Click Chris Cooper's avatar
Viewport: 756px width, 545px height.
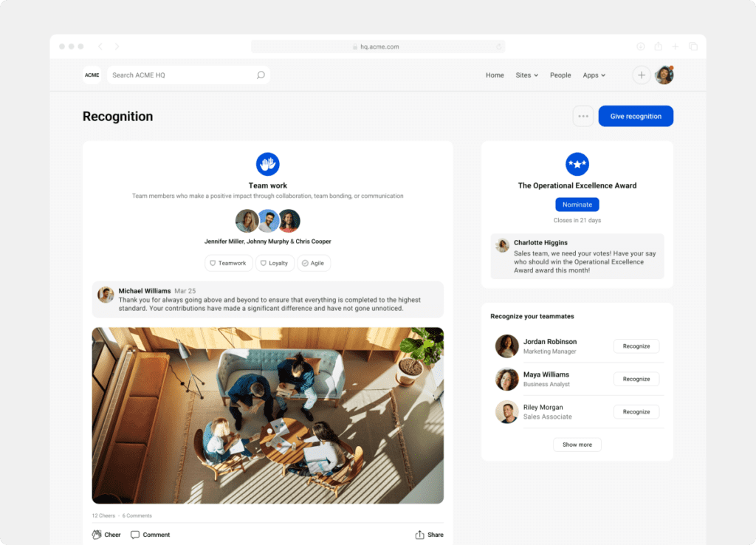[x=289, y=221]
